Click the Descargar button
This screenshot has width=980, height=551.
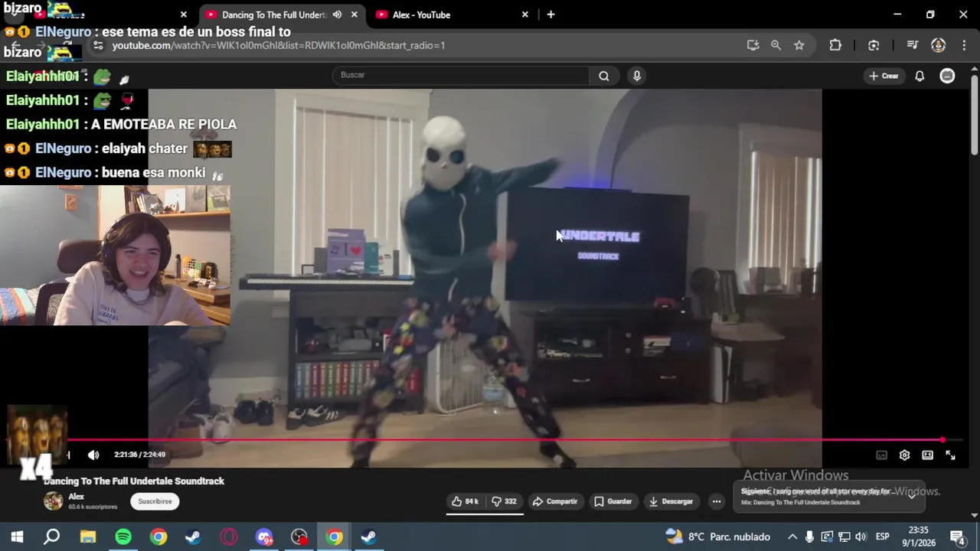click(671, 501)
